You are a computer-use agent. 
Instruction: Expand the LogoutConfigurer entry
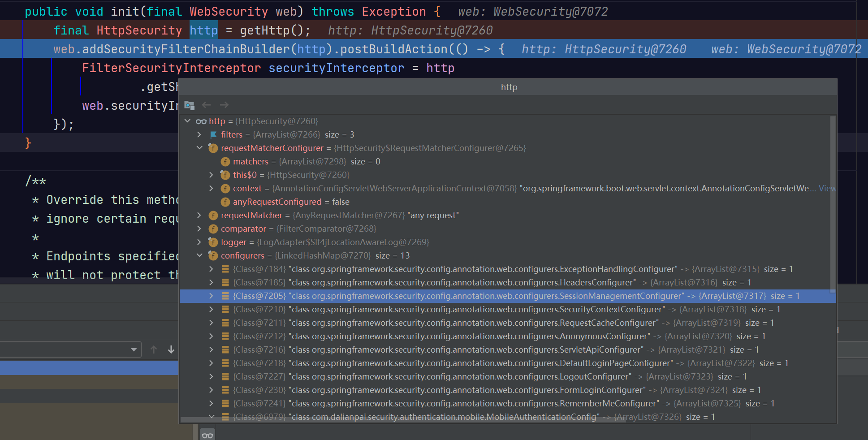(212, 376)
